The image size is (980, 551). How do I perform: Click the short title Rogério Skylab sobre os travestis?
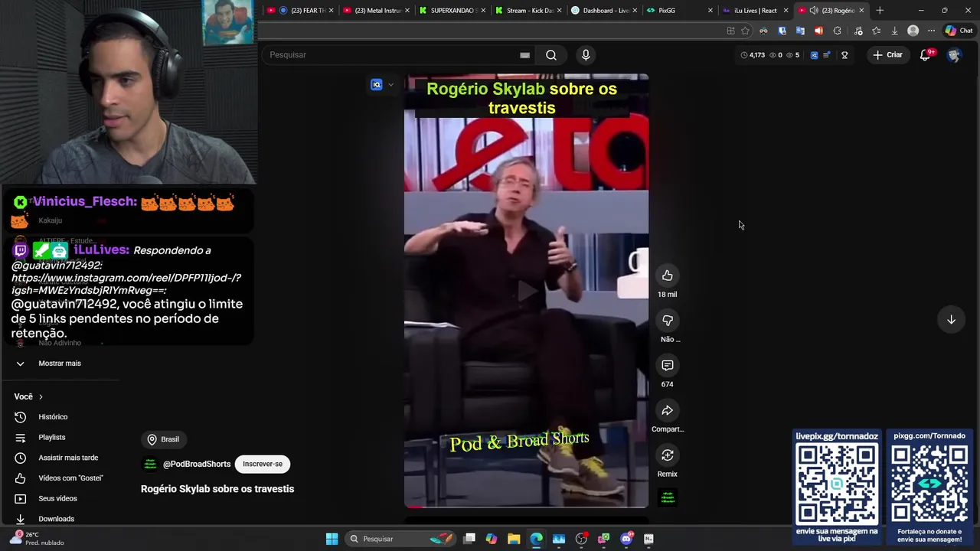[217, 489]
